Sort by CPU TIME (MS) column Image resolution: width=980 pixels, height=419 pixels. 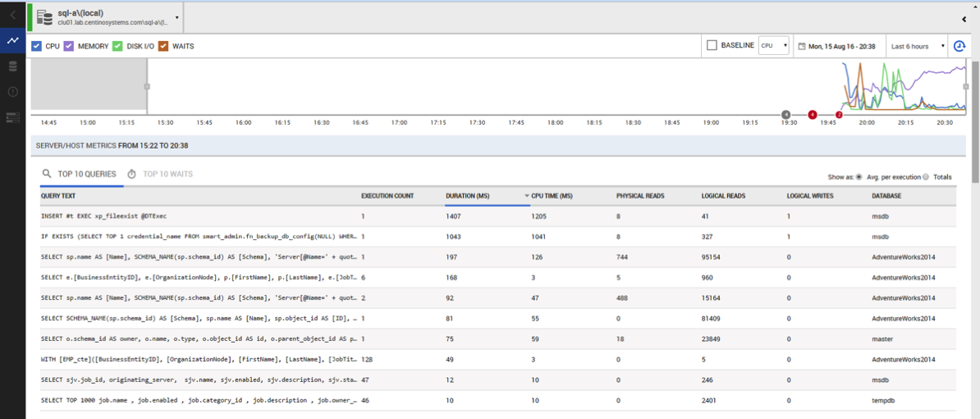pos(552,196)
